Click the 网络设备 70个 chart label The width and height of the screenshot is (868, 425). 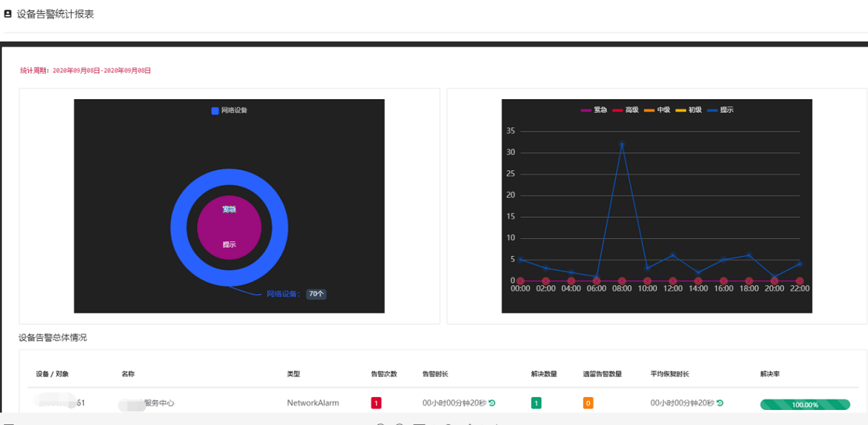click(x=296, y=294)
